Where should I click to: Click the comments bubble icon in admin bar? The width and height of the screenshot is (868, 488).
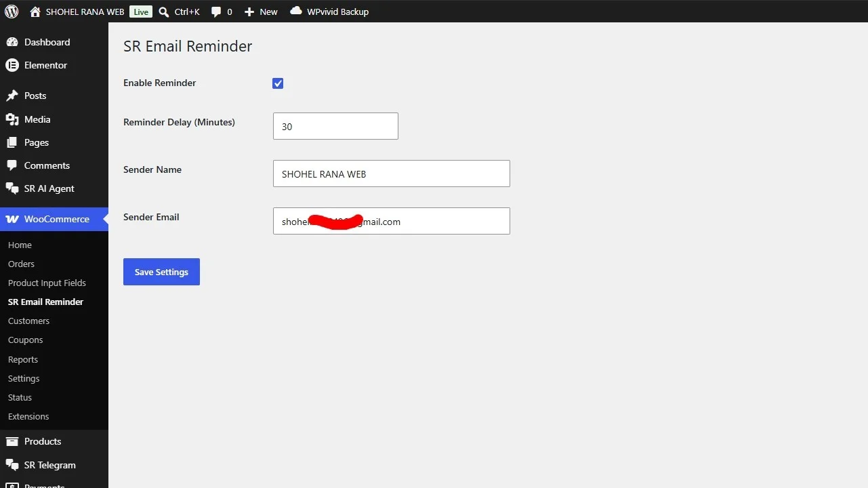[x=215, y=12]
